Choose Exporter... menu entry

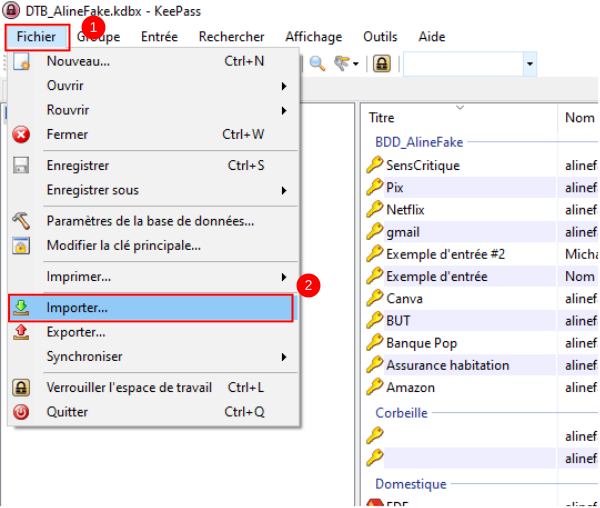pyautogui.click(x=153, y=332)
